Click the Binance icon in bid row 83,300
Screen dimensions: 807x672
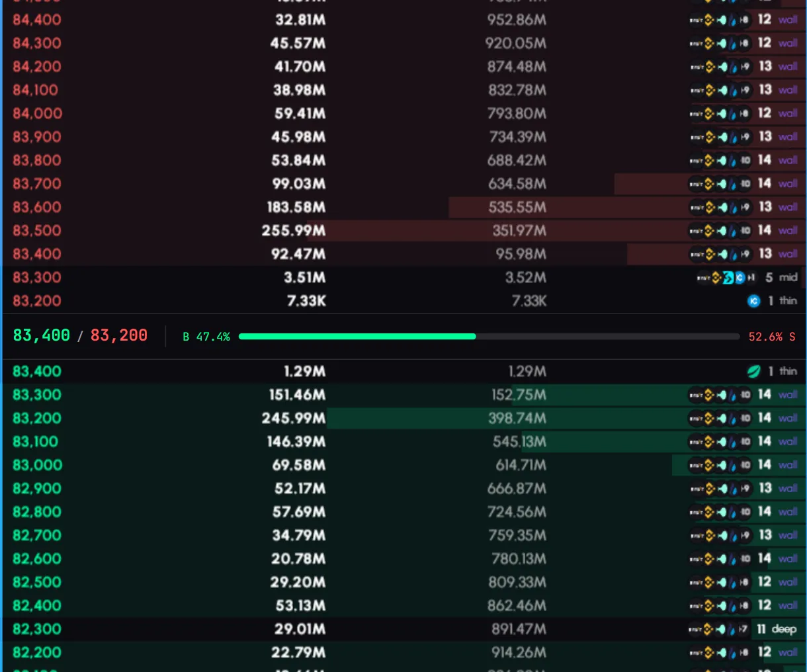pos(709,395)
